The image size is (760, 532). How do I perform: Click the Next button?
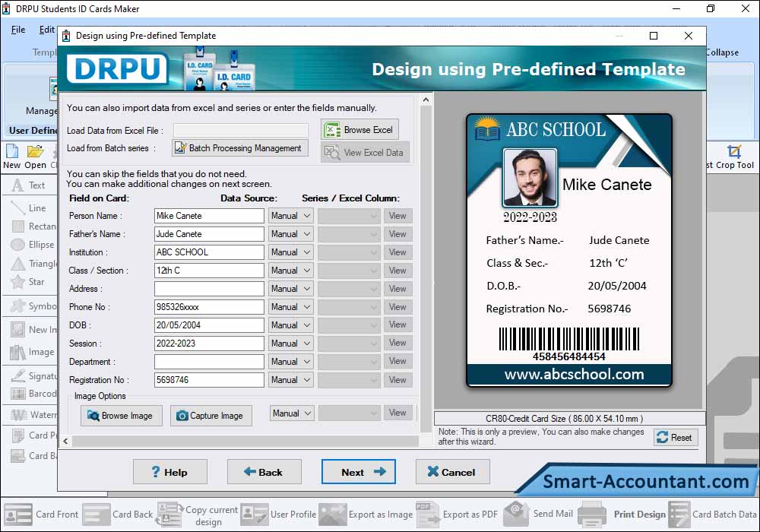point(359,472)
